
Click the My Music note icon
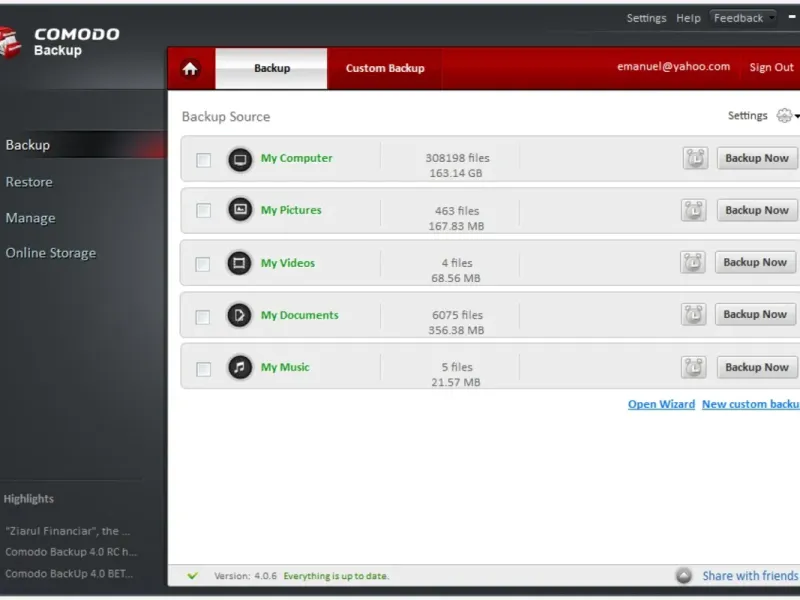click(x=240, y=367)
